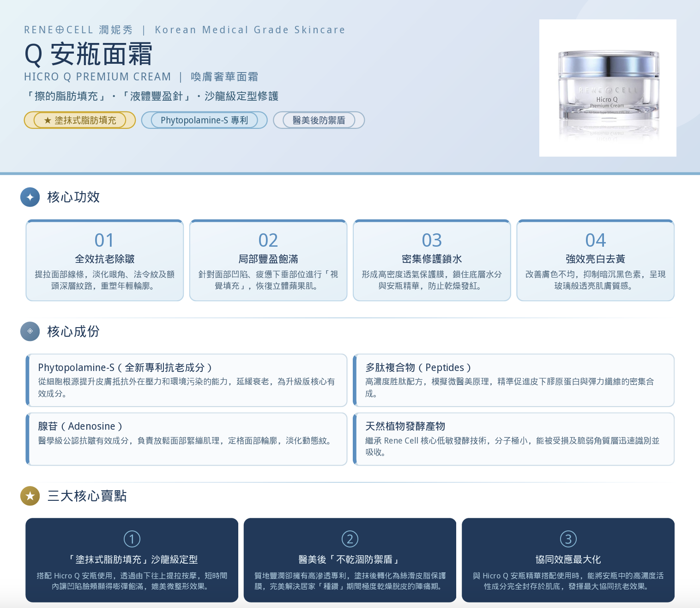Viewport: 700px width, 608px height.
Task: Click the gold star 三大核心賣點 icon
Action: [x=30, y=496]
